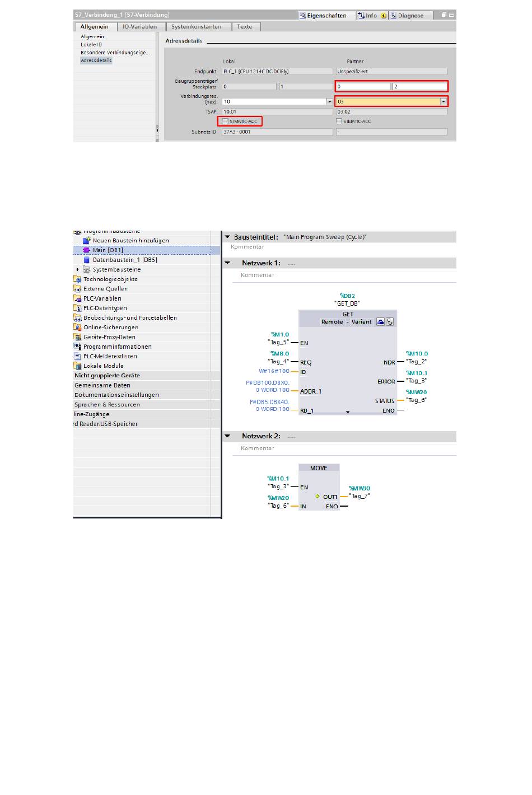532x795 pixels.
Task: Click the Datenbaustein_1 [DB5] database icon
Action: [87, 260]
